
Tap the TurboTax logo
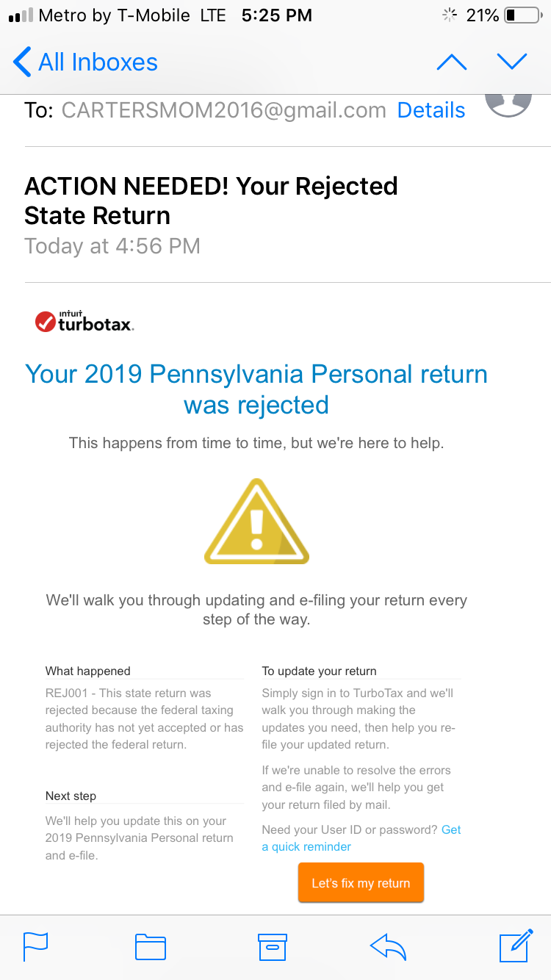click(84, 322)
